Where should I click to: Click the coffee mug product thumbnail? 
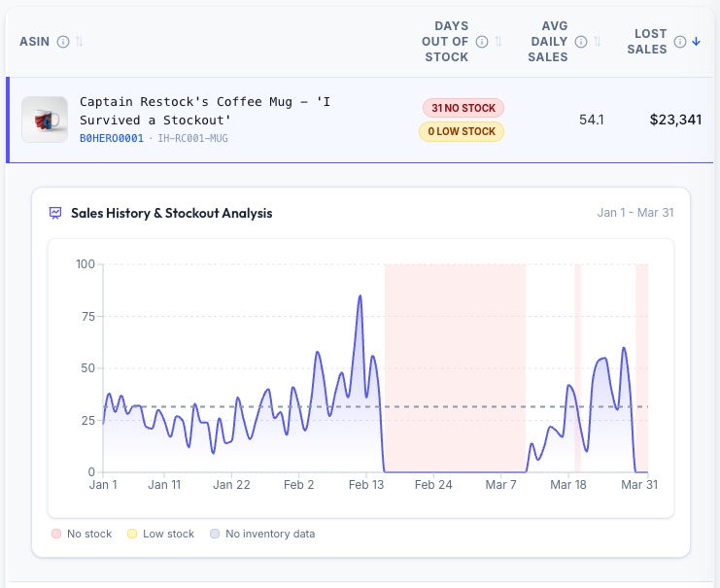coord(45,120)
